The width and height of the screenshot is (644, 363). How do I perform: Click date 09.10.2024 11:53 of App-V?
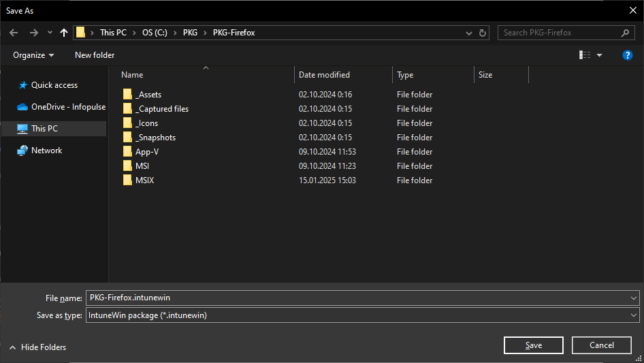point(327,152)
